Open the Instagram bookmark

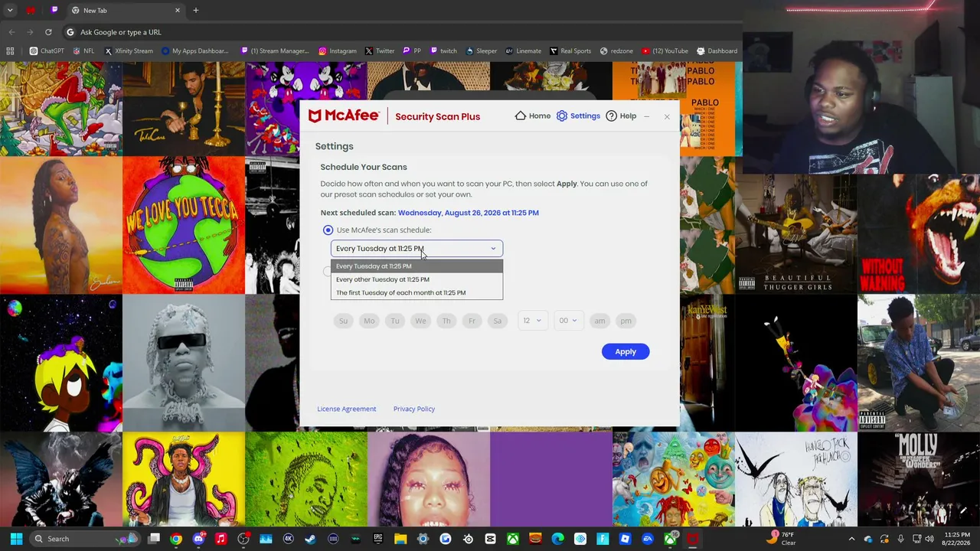tap(338, 51)
